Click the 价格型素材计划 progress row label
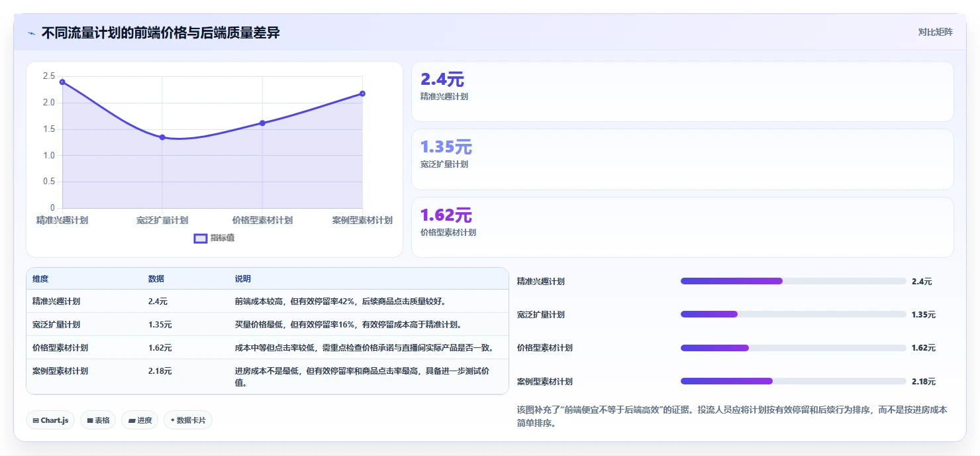 [545, 348]
